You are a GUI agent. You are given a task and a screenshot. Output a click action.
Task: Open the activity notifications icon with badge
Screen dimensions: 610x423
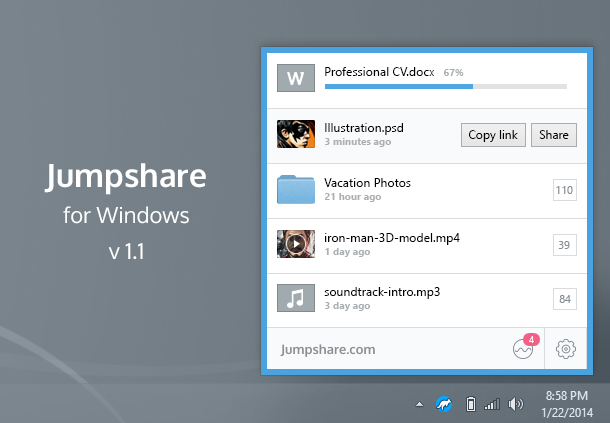[523, 349]
